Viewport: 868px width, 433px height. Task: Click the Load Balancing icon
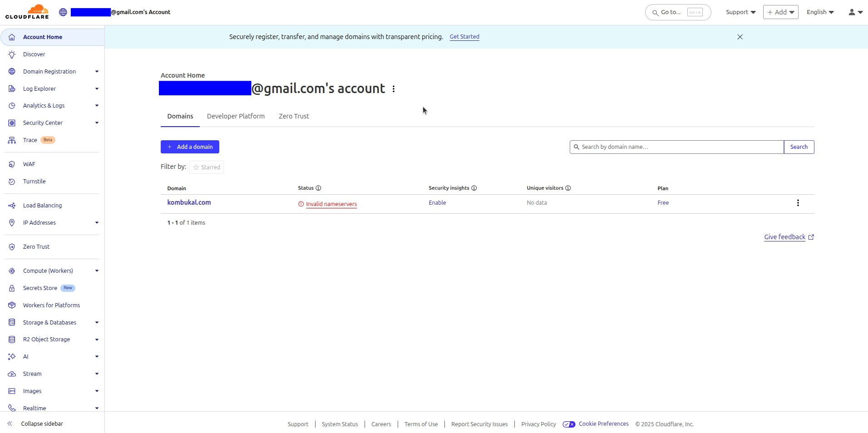pos(12,206)
